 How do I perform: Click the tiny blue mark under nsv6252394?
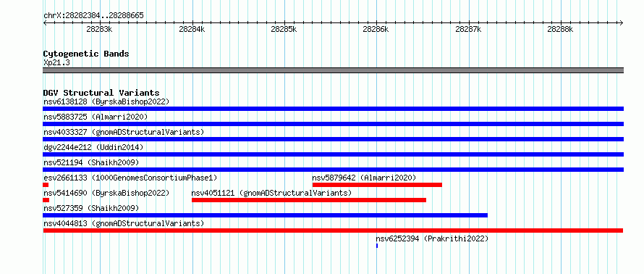(377, 246)
